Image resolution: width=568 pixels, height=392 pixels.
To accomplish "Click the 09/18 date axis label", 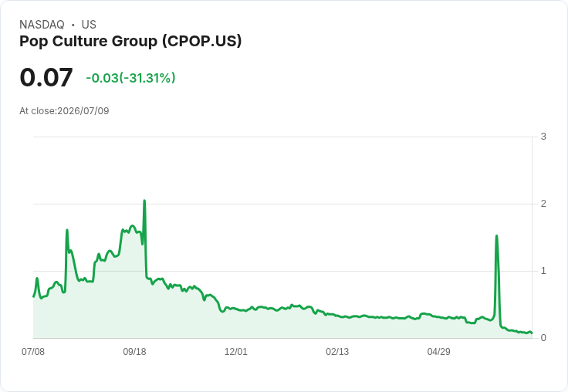I will pos(134,351).
